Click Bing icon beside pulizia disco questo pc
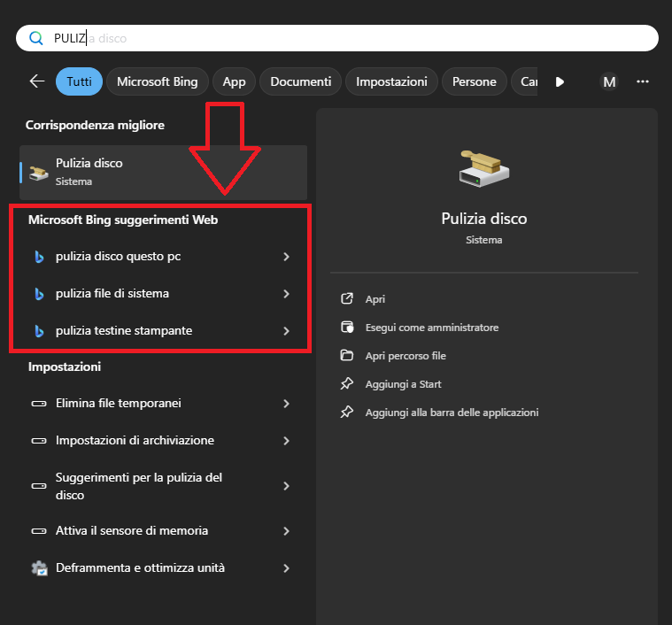Viewport: 672px width, 625px height. click(39, 257)
